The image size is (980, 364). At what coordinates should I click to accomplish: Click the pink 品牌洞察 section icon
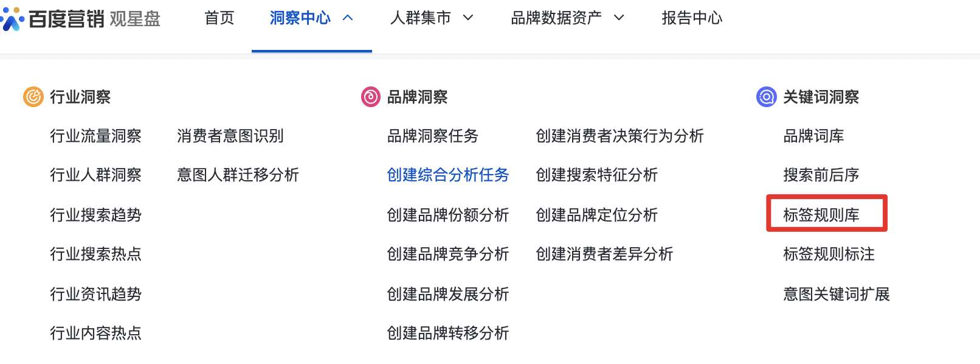point(370,97)
